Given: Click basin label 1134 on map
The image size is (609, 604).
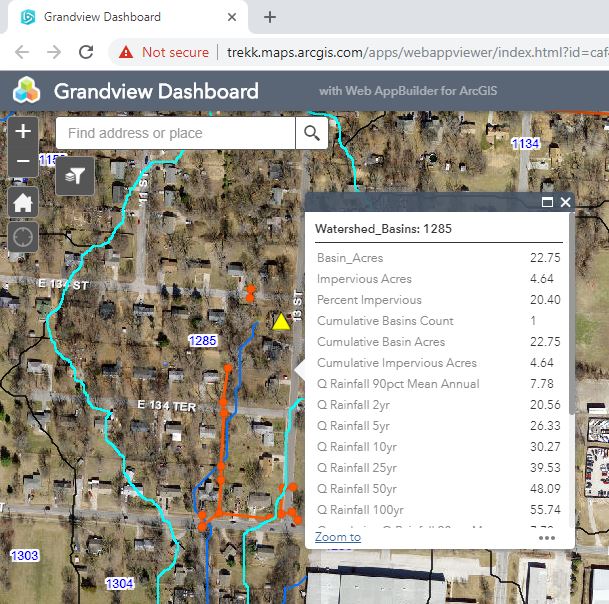Looking at the screenshot, I should coord(525,144).
